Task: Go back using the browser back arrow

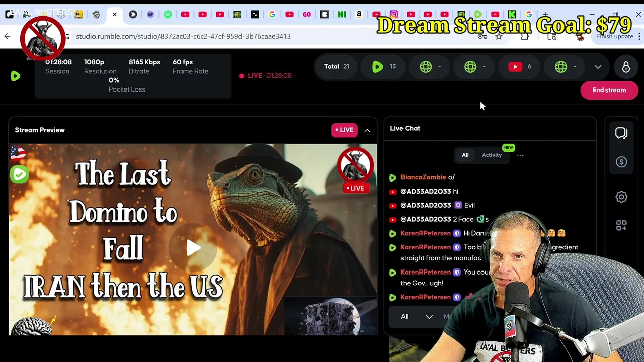Action: click(x=7, y=36)
